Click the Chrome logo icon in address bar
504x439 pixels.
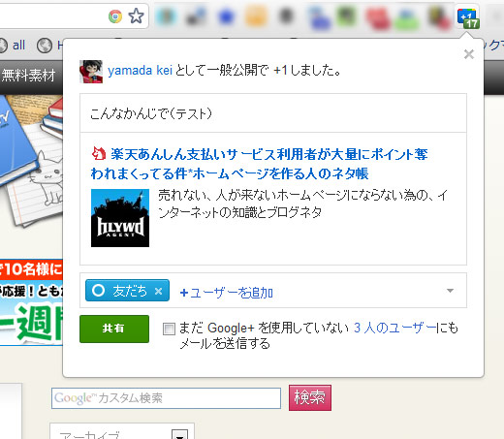click(x=115, y=16)
